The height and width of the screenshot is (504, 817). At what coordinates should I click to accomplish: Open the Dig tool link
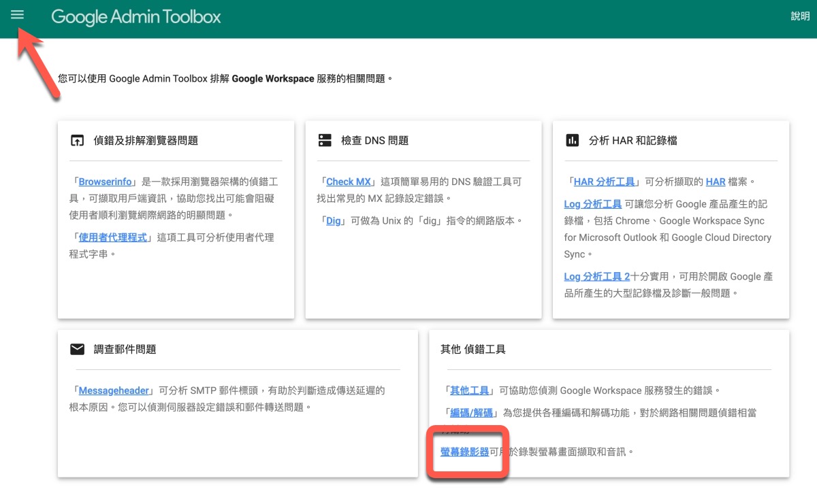(x=334, y=220)
